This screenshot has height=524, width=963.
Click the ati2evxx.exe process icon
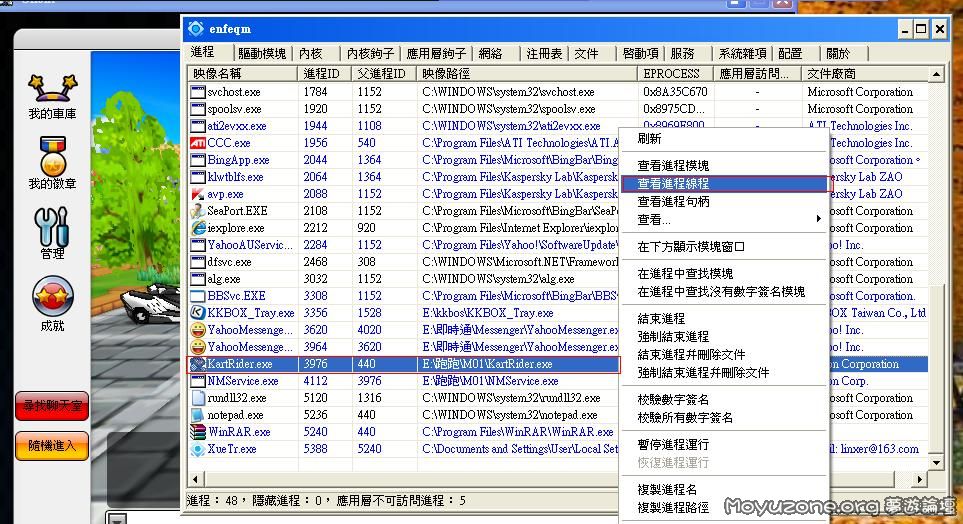198,126
